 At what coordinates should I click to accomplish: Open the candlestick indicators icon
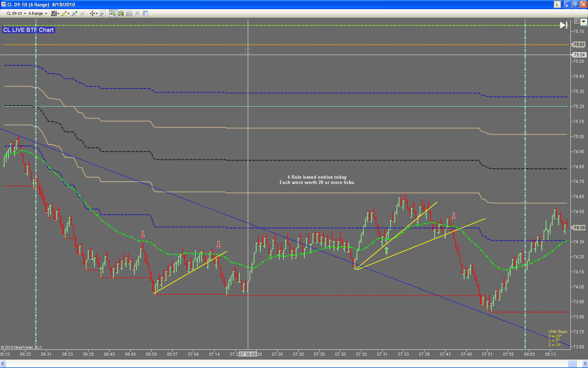point(121,13)
